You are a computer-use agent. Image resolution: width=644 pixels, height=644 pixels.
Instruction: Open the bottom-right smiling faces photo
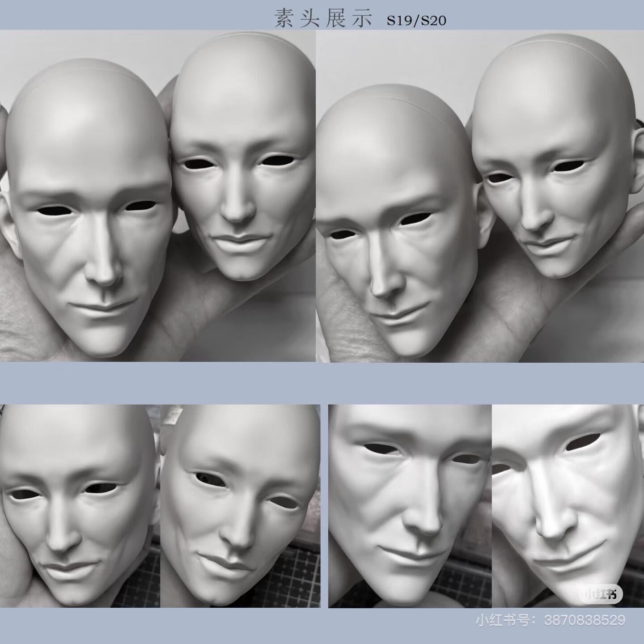(486, 506)
